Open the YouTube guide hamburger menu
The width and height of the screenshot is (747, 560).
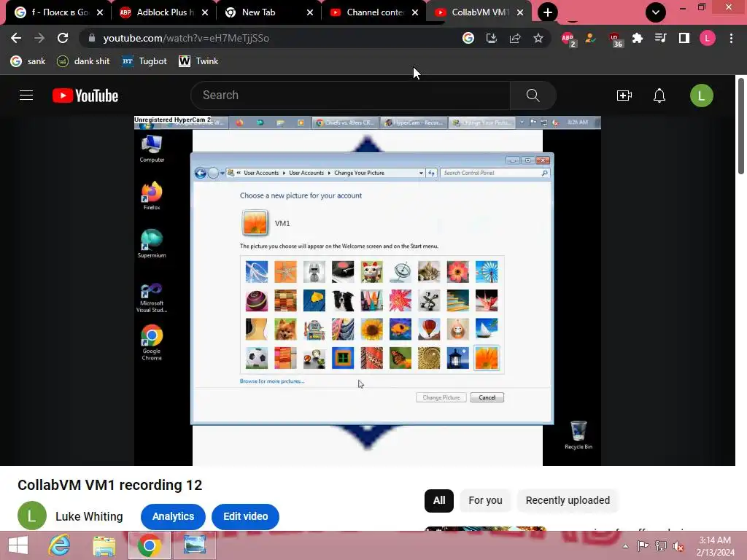click(26, 96)
